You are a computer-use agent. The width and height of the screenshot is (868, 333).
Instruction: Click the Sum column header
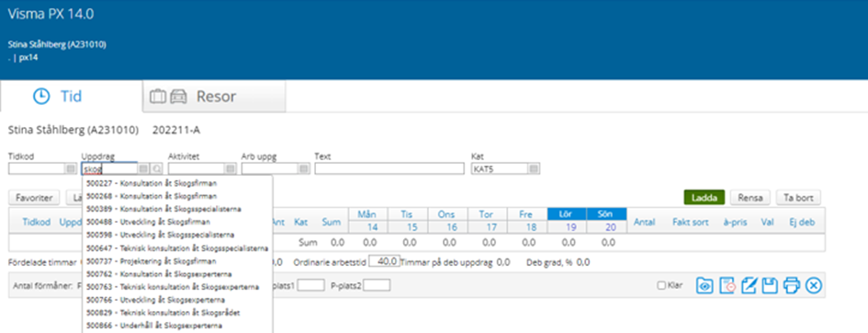332,222
